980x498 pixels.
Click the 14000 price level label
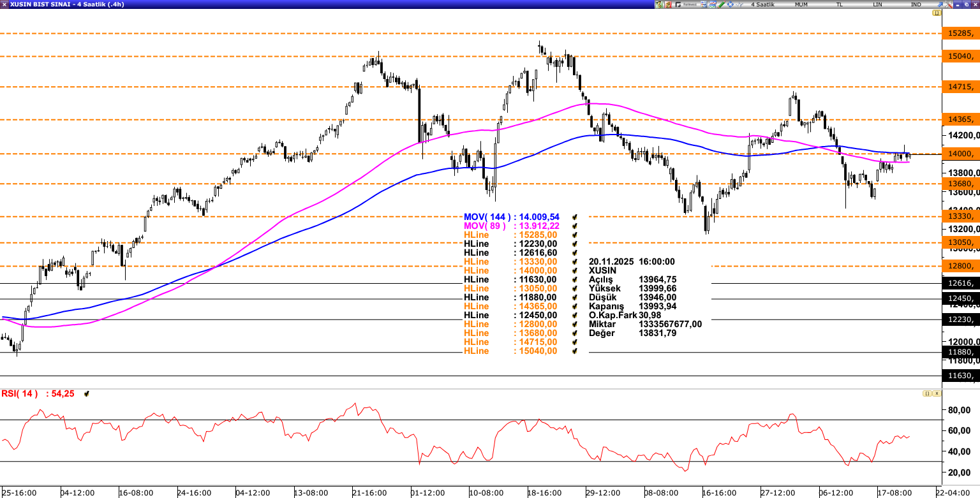click(960, 154)
